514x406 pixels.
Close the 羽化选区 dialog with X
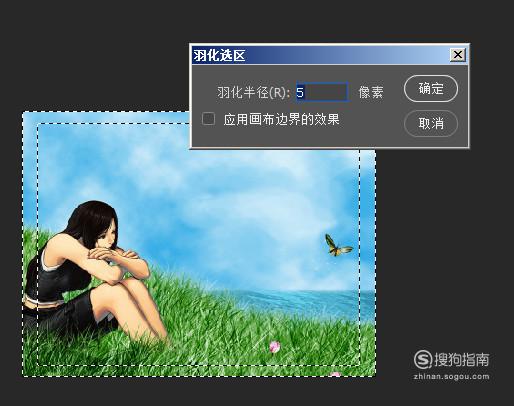[458, 55]
